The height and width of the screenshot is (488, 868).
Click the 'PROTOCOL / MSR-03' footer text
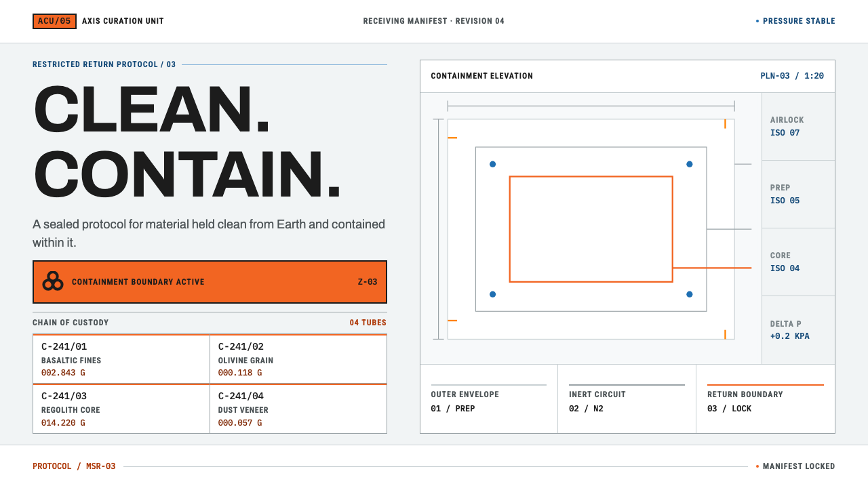pyautogui.click(x=74, y=466)
